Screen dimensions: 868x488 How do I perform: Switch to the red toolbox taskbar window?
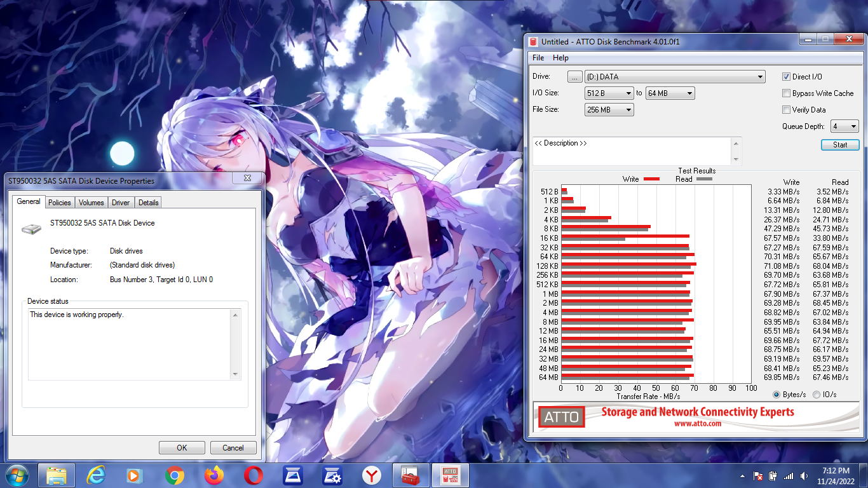point(411,475)
